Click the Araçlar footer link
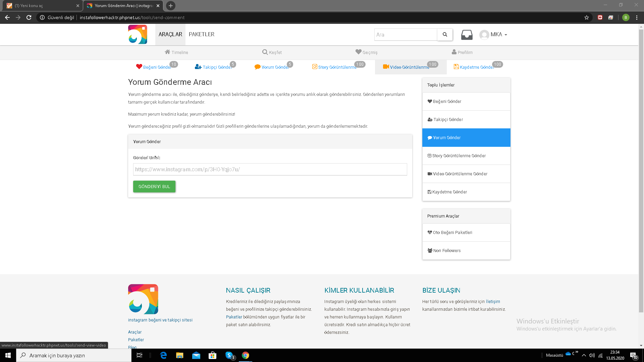 (x=135, y=332)
